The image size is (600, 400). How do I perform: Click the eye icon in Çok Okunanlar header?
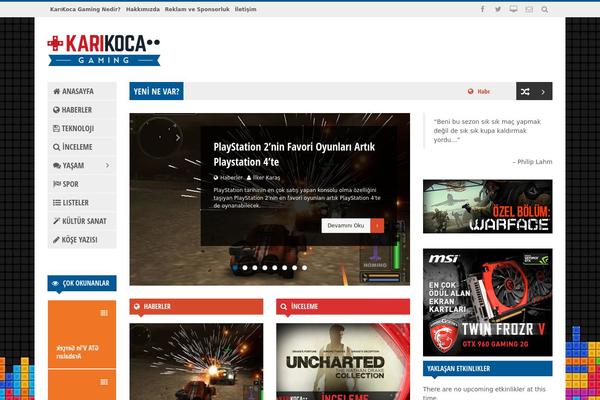click(55, 283)
